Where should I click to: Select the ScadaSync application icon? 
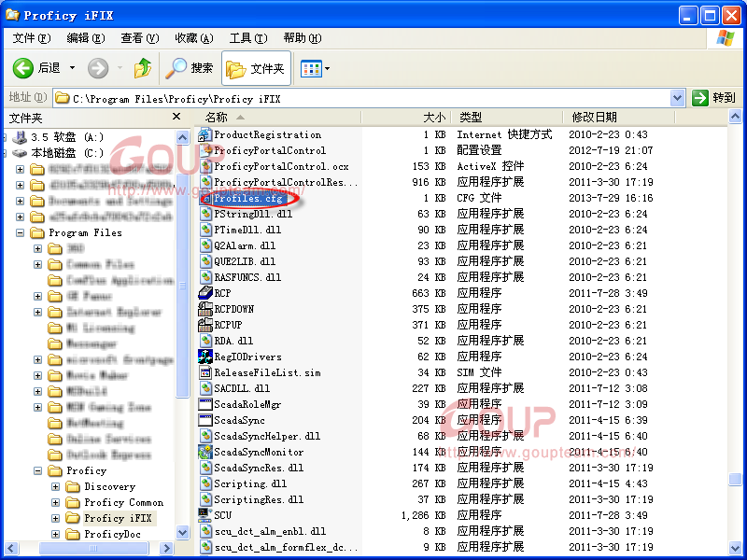tap(205, 421)
